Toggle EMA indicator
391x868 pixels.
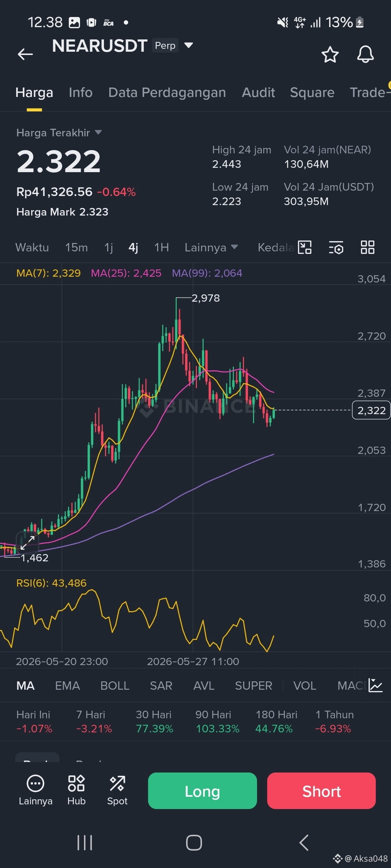[67, 686]
